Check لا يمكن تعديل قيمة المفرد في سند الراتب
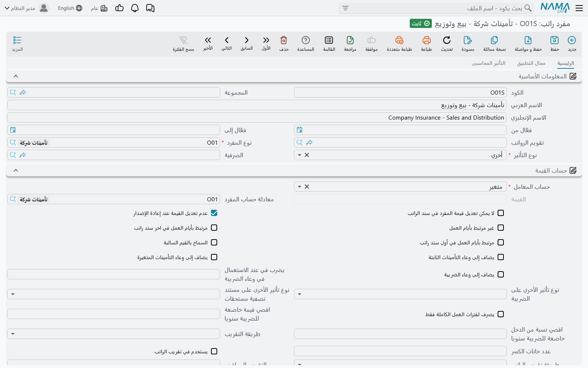This screenshot has height=368, width=588. (x=501, y=213)
